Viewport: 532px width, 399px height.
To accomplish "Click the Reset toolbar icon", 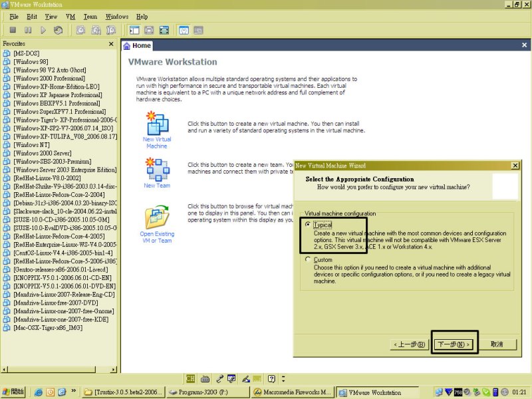I will tap(58, 30).
